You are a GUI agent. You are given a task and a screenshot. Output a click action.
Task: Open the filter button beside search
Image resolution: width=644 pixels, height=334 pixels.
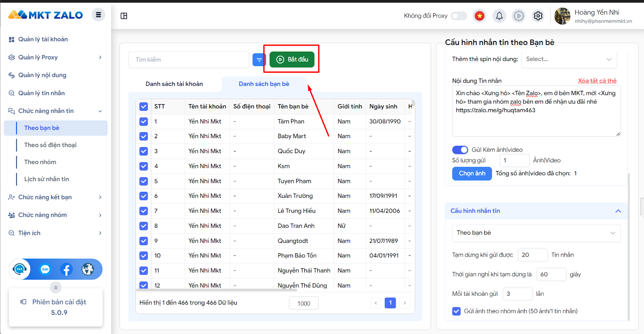tap(259, 60)
